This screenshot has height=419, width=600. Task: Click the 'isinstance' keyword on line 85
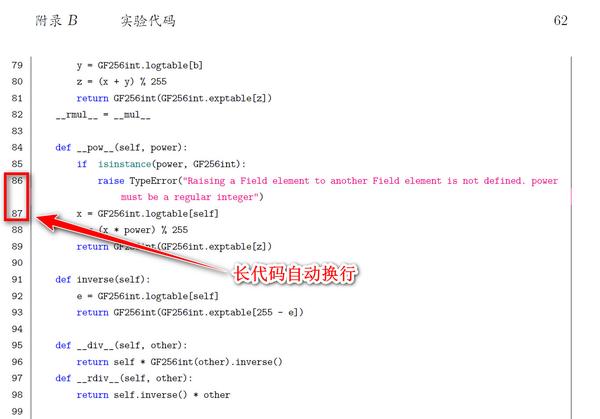coord(124,164)
